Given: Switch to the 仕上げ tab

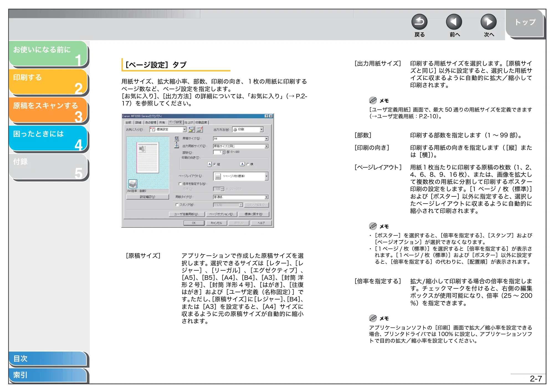Looking at the screenshot, I should tap(189, 122).
